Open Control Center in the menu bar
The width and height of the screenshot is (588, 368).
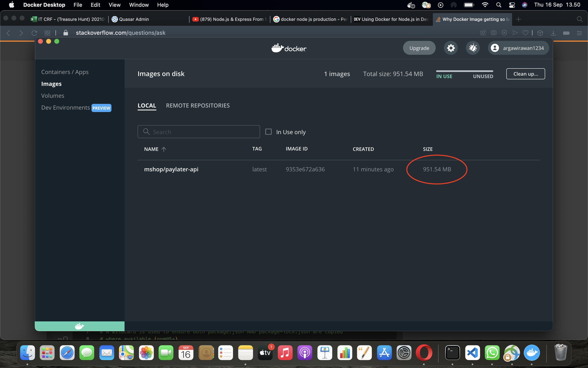pos(512,5)
